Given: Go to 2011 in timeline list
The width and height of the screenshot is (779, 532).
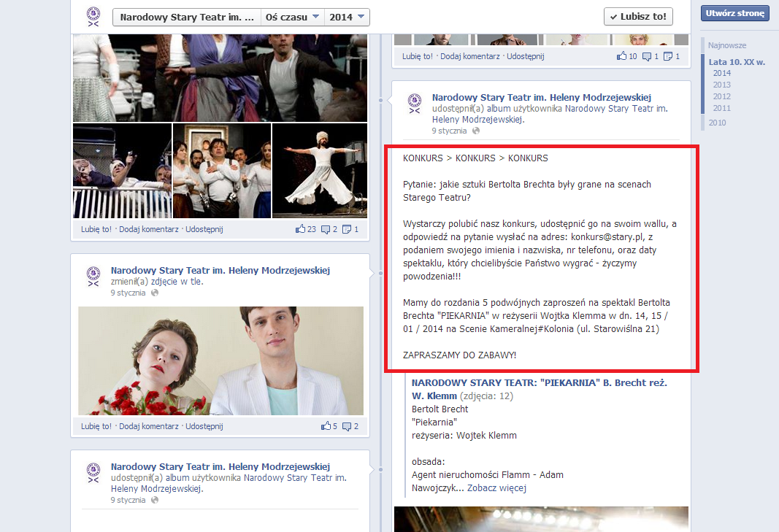Looking at the screenshot, I should [722, 108].
